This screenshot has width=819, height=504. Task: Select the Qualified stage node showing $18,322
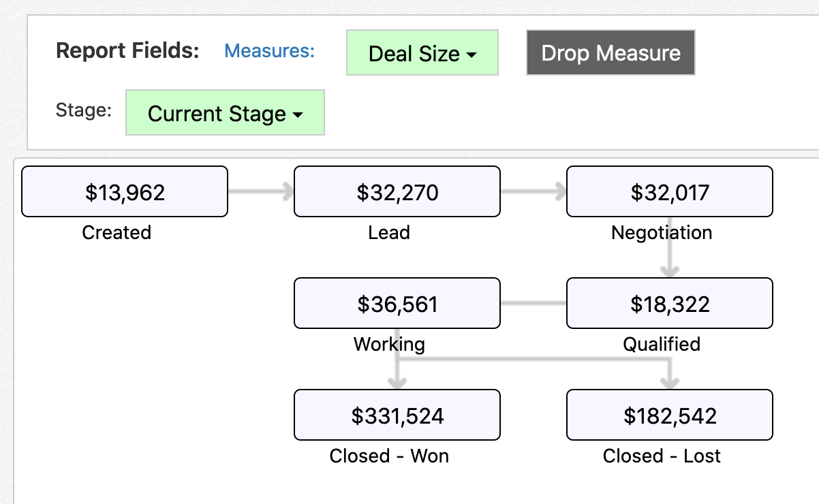[668, 303]
